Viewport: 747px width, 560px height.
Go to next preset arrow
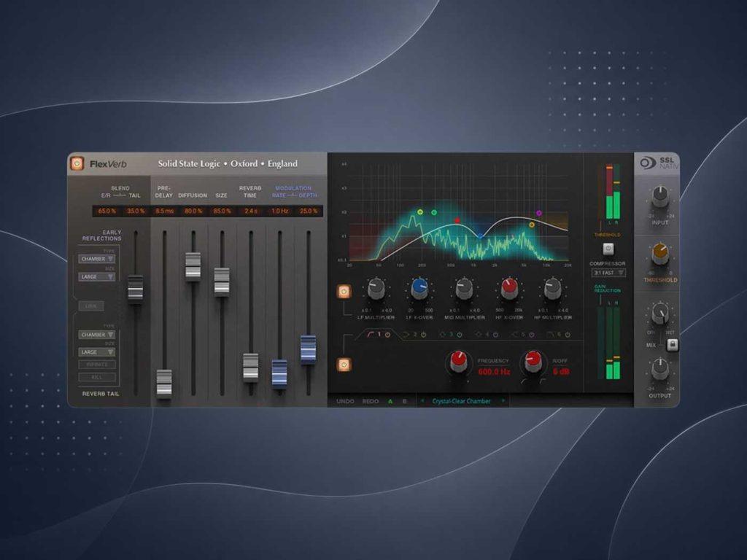click(503, 401)
